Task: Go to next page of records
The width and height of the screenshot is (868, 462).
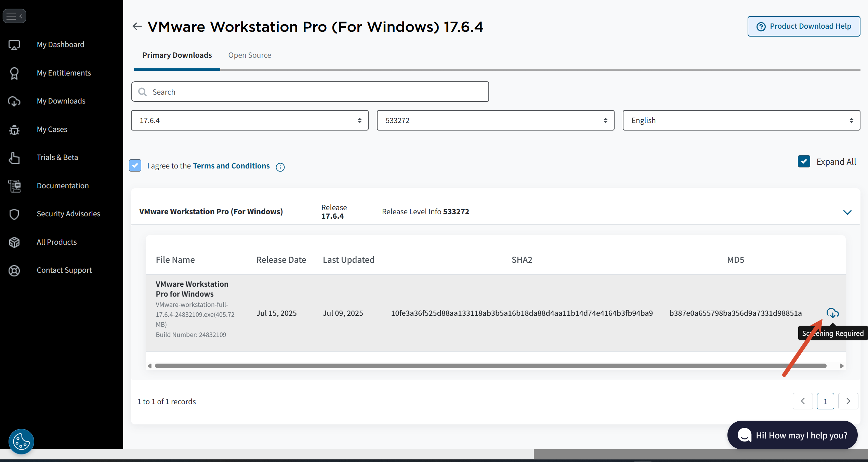Action: (x=848, y=401)
